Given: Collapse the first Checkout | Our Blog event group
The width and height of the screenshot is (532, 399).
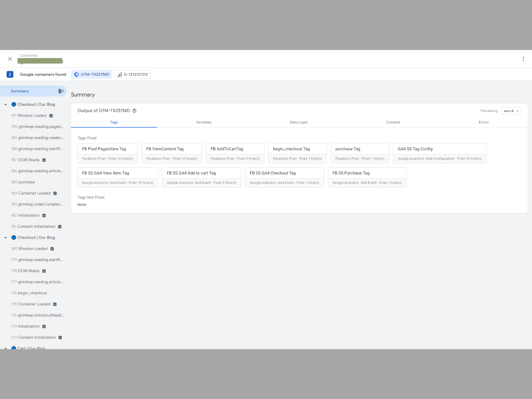Looking at the screenshot, I should coord(5,104).
